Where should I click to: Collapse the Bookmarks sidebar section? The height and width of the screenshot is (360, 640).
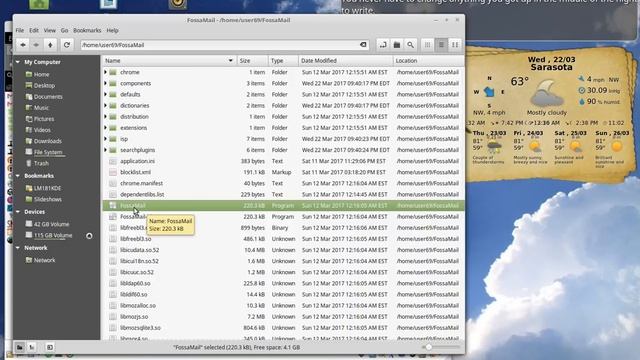[18, 176]
